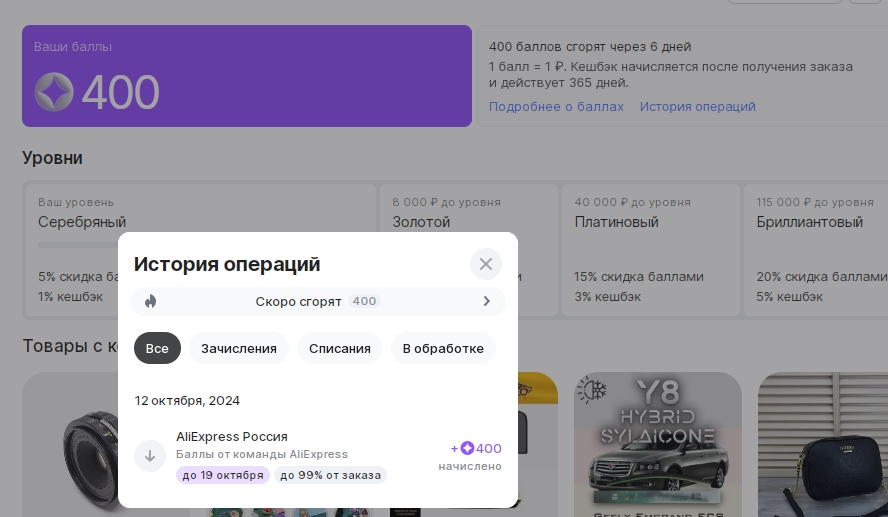Screen dimensions: 888x517
Task: Click the 5% кешбэк text in Бриллиантовый card
Action: click(x=789, y=297)
